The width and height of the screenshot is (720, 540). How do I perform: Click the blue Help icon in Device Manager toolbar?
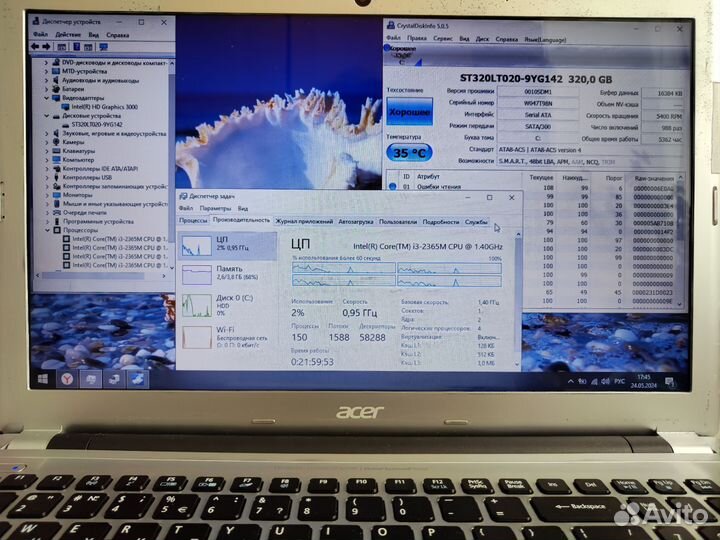[77, 47]
